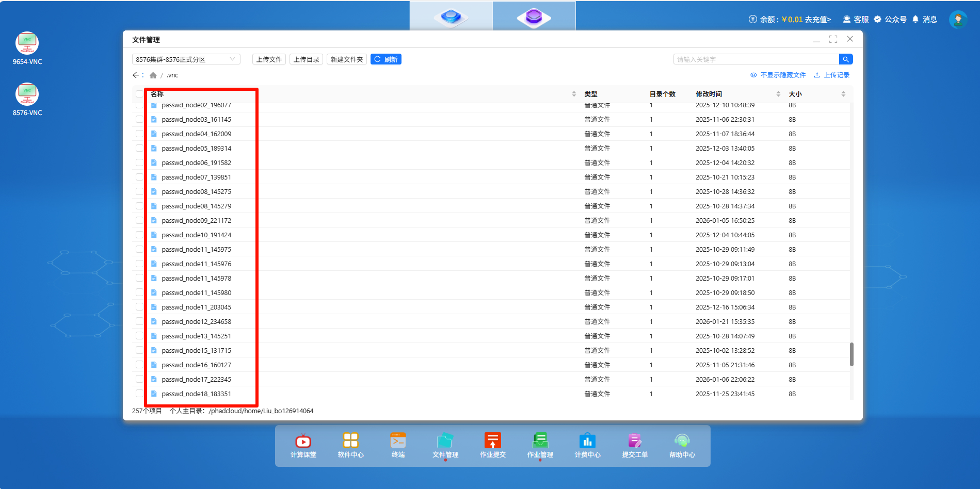Open the 帮助中心 dock icon
The height and width of the screenshot is (489, 980).
point(682,445)
